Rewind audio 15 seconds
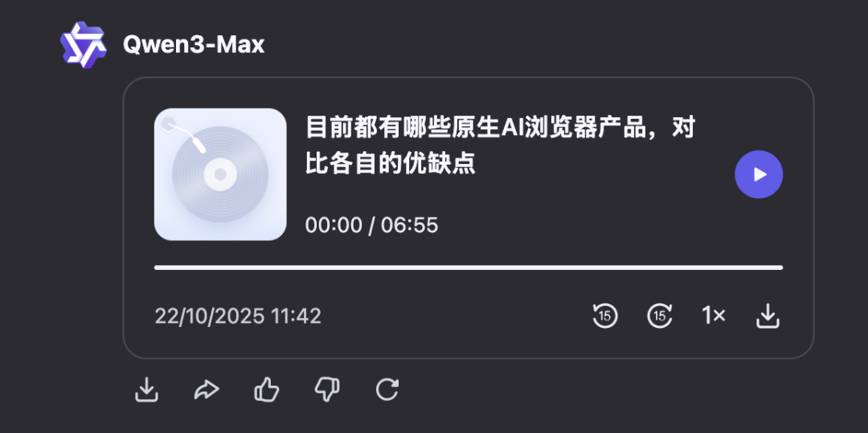 coord(605,316)
